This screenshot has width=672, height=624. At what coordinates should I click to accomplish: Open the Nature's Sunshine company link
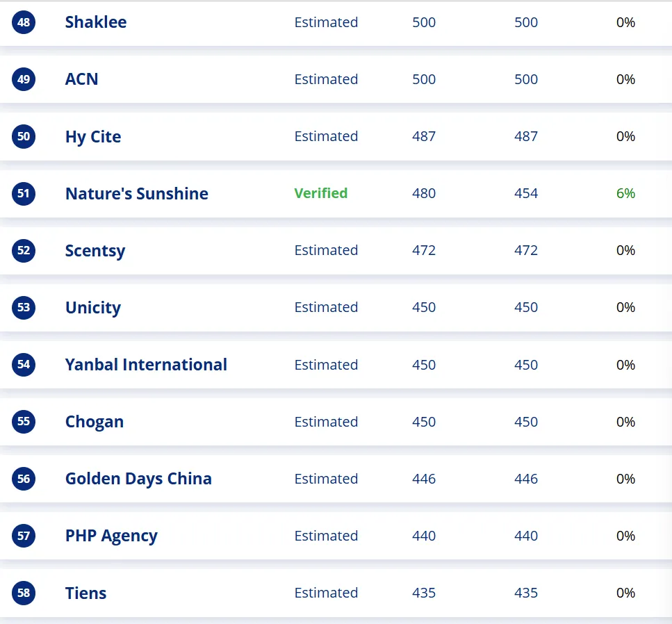point(137,194)
